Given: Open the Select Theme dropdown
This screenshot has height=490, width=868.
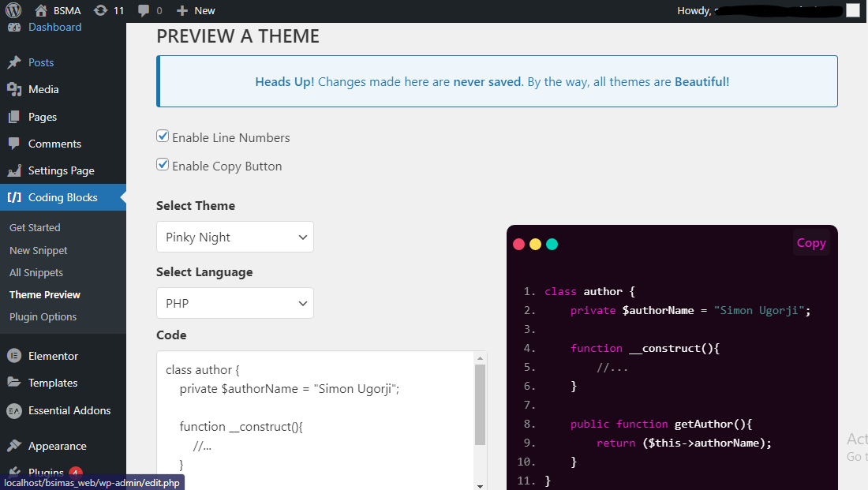Looking at the screenshot, I should coord(235,237).
